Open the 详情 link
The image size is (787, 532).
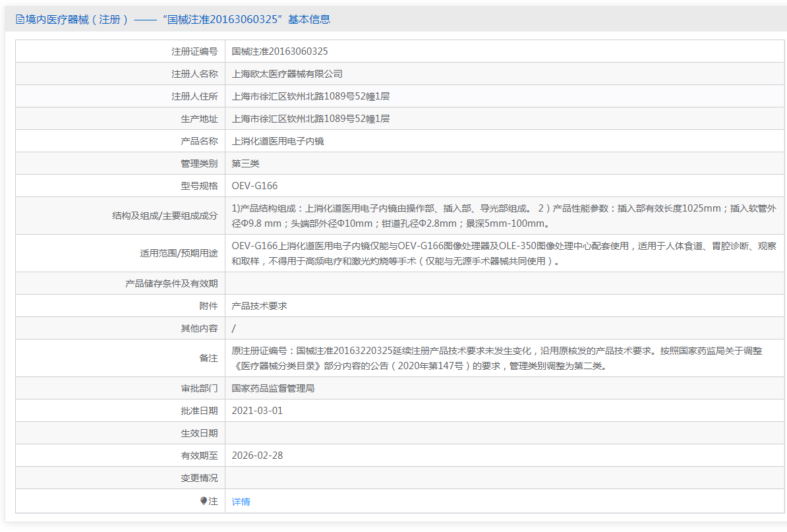[241, 502]
